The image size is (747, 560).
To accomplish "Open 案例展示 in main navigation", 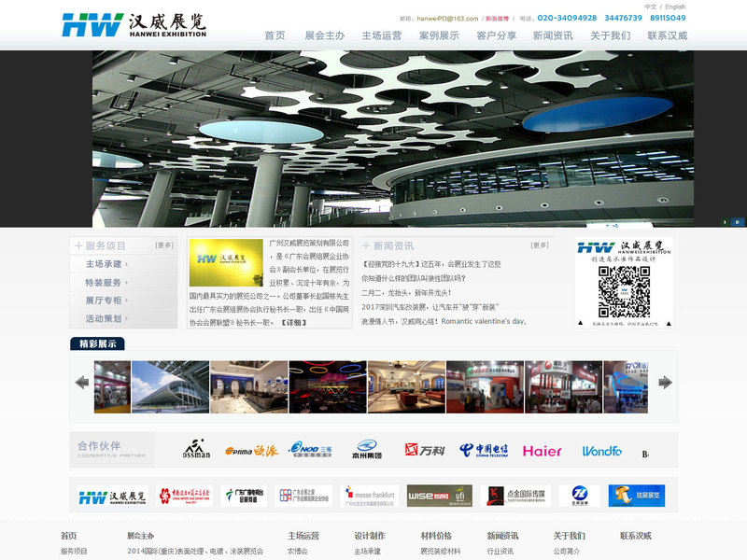I will (439, 35).
